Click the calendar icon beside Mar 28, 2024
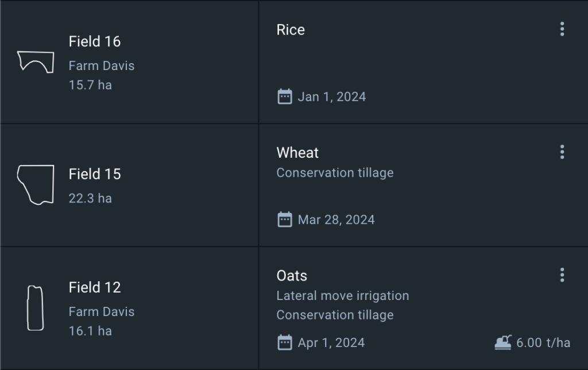The width and height of the screenshot is (588, 370). [x=284, y=219]
